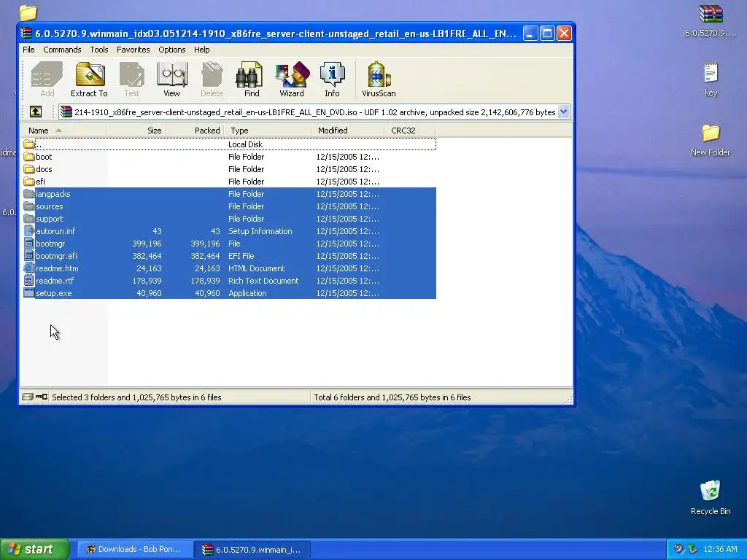Click the drive icon in status bar

[x=28, y=397]
